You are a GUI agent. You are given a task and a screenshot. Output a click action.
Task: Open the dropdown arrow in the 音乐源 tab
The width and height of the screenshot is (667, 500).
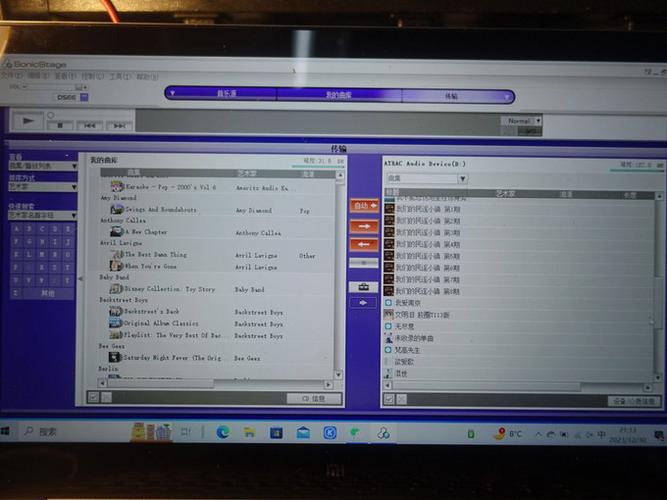(172, 92)
